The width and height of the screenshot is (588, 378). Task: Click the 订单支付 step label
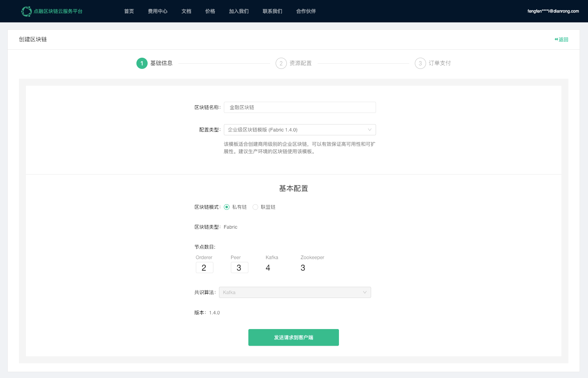440,63
